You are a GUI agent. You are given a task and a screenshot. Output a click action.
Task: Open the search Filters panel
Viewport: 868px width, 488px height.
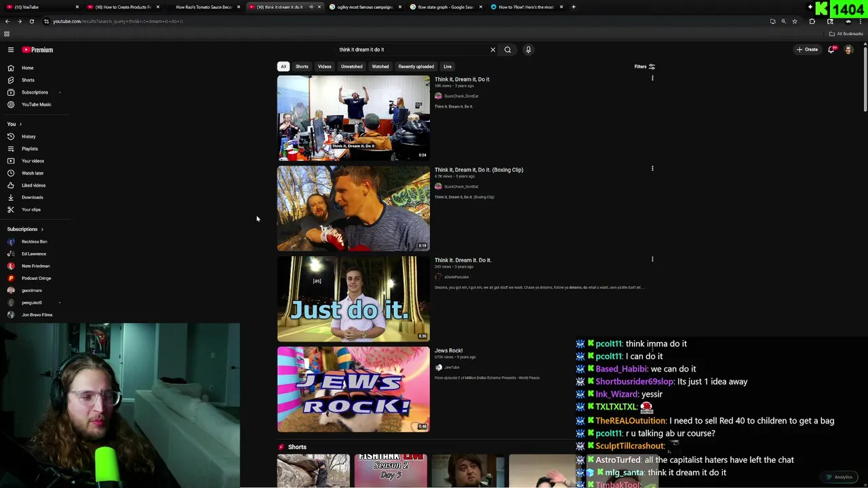click(x=644, y=66)
